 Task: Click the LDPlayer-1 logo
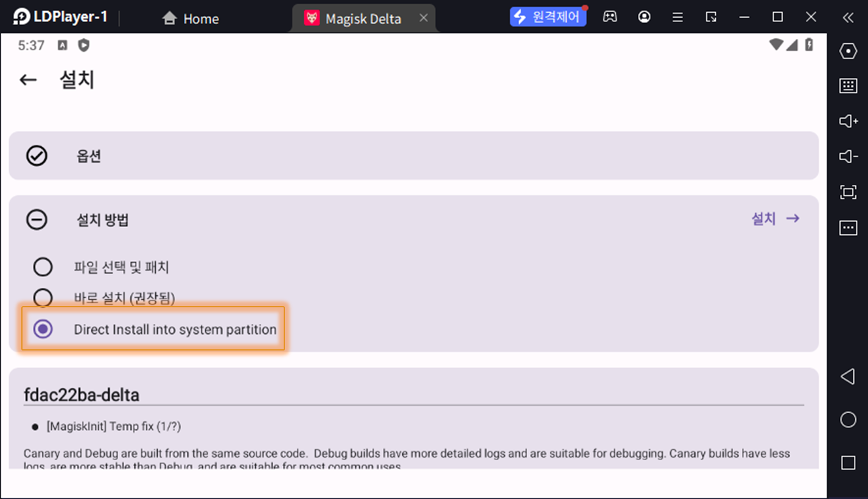(60, 17)
